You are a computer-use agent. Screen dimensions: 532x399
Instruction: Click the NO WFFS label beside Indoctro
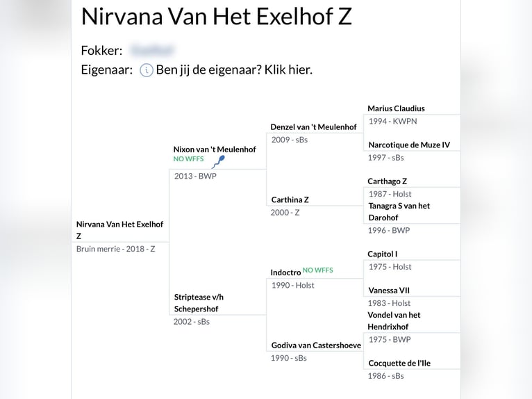(317, 270)
